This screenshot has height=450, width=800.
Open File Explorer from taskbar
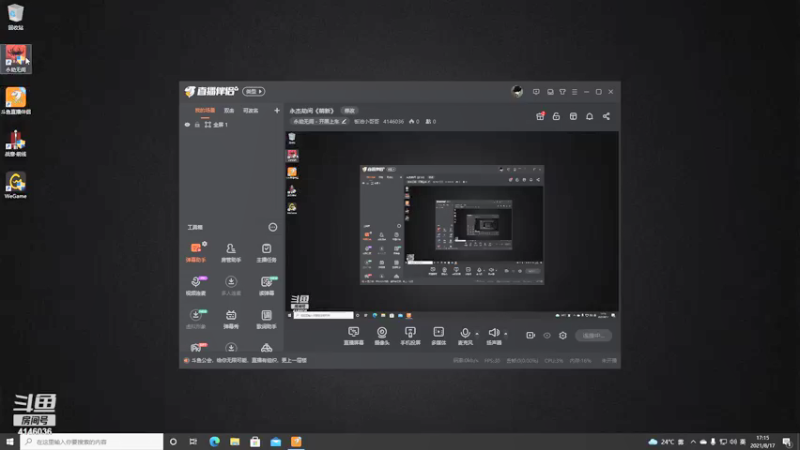coord(235,441)
